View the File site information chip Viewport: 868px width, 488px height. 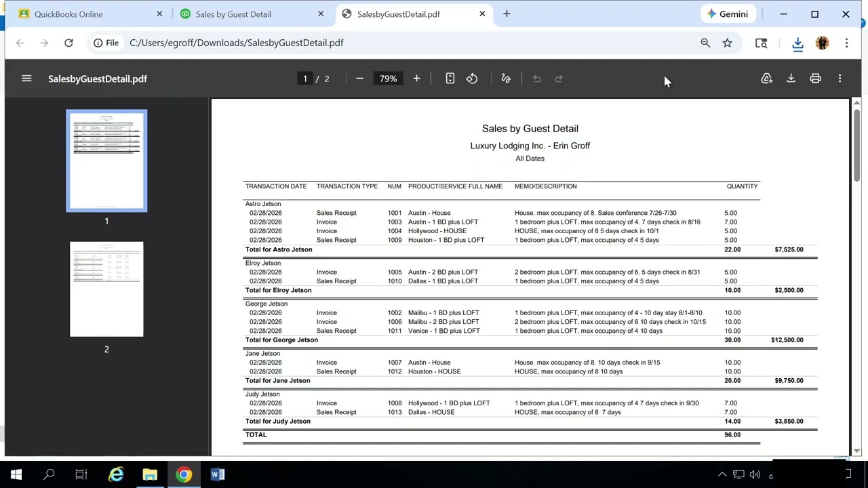click(106, 43)
